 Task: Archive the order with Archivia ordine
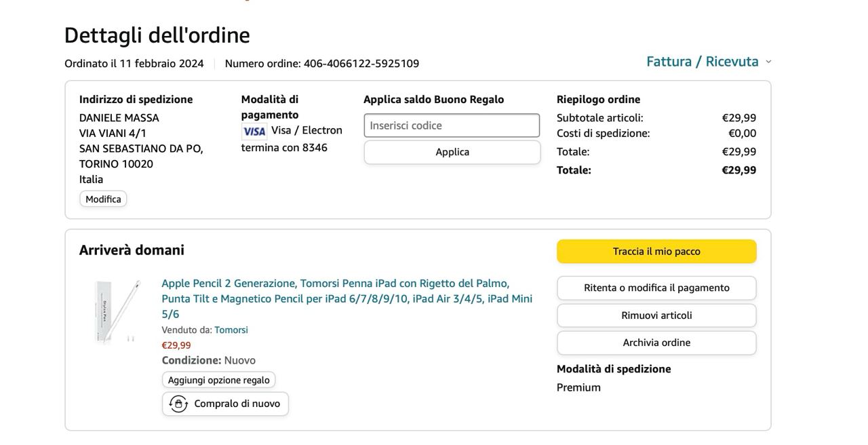point(656,343)
